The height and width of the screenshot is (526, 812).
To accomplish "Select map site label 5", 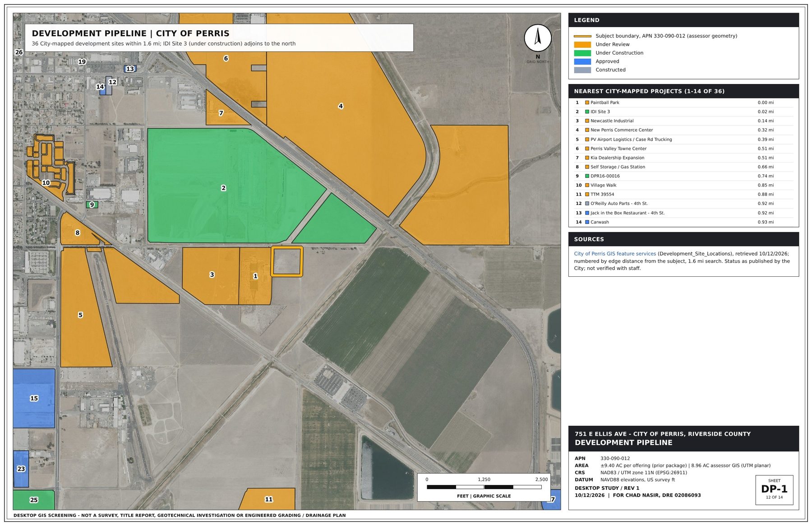I will [80, 315].
